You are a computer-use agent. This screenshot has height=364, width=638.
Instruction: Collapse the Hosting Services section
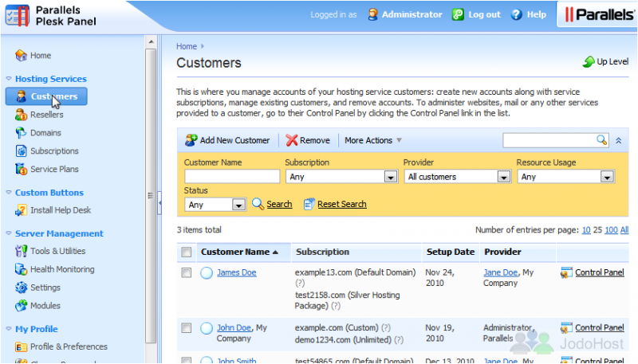click(9, 78)
